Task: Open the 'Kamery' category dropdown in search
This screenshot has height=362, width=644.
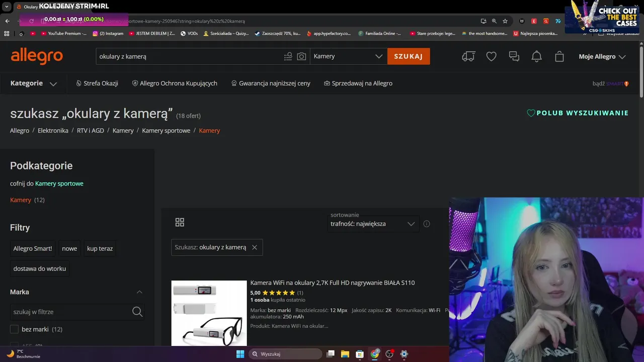Action: tap(348, 56)
